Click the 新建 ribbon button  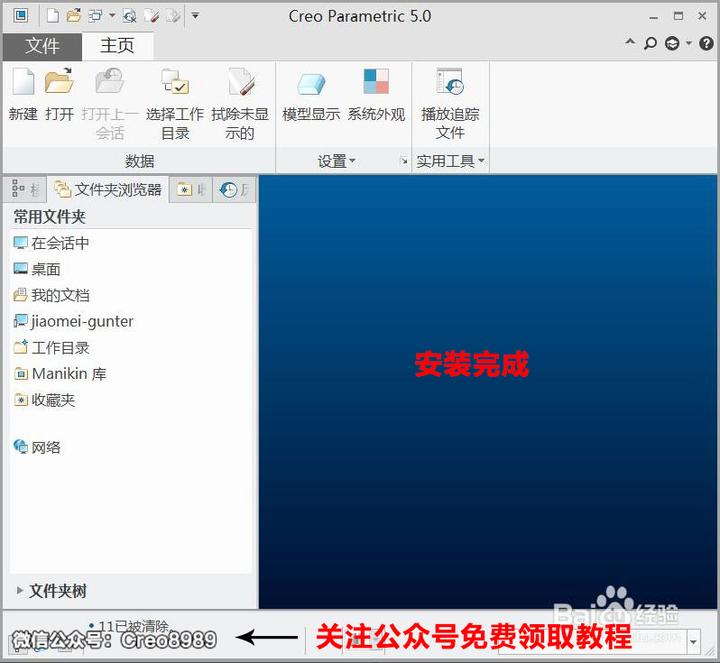pos(23,96)
